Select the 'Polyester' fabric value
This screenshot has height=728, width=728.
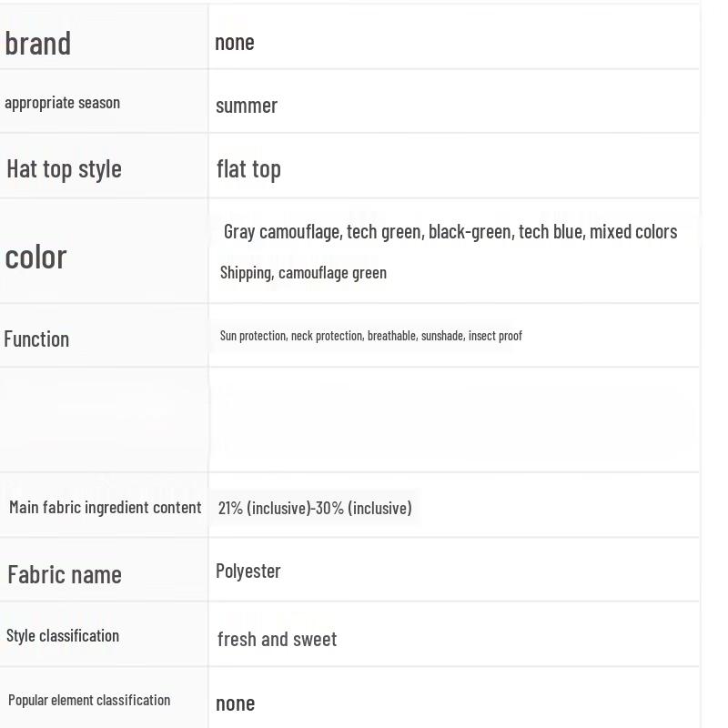tap(248, 571)
